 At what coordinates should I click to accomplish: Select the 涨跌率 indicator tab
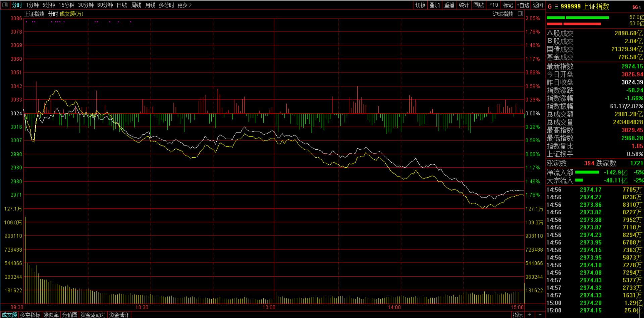click(51, 315)
